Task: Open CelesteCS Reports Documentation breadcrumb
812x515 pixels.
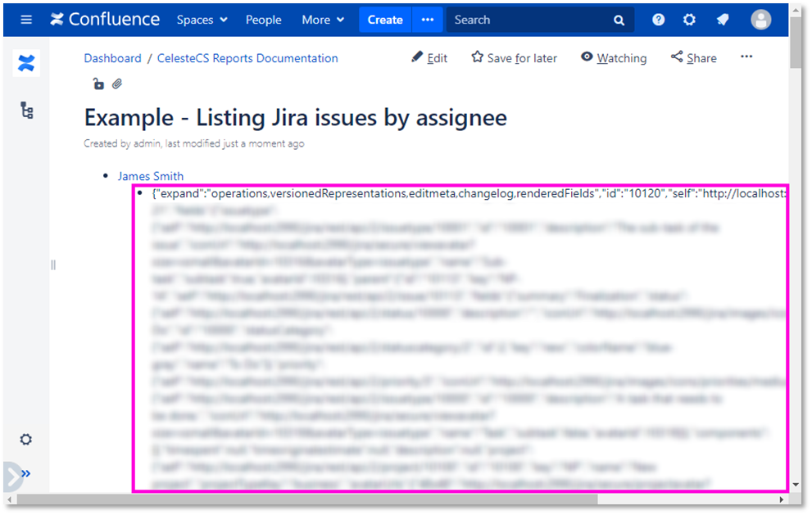Action: 247,58
